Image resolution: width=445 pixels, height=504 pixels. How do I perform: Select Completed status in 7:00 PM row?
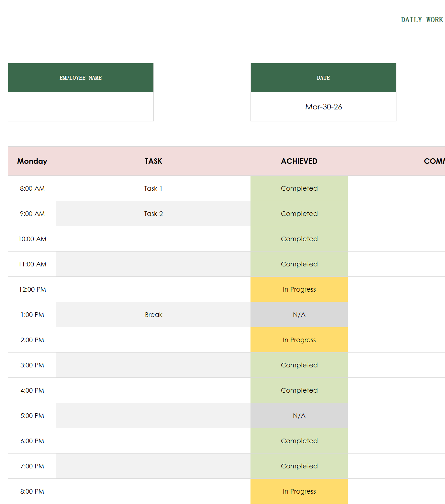pyautogui.click(x=299, y=466)
